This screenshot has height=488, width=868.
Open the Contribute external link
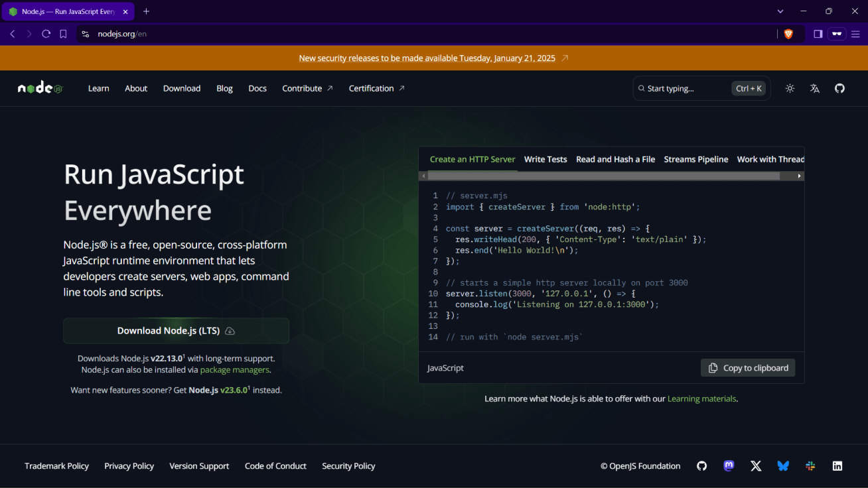click(308, 88)
